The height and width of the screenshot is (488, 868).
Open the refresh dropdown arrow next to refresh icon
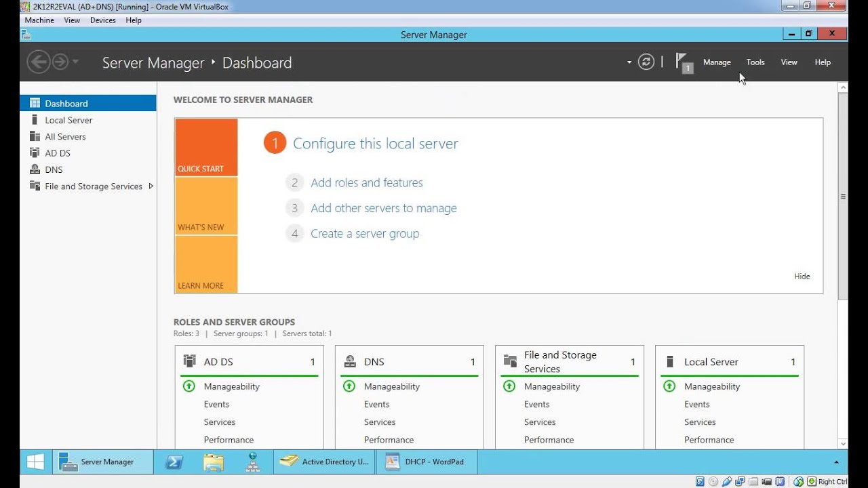pyautogui.click(x=629, y=62)
